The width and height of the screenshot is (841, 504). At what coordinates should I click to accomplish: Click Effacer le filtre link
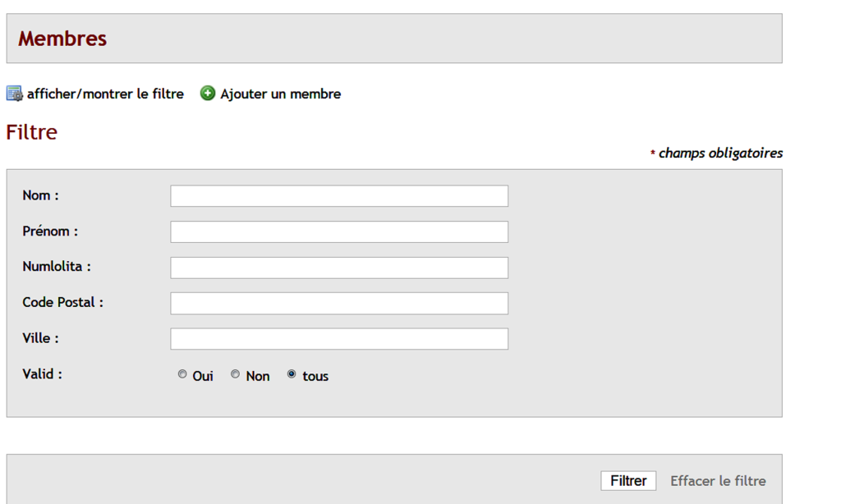pyautogui.click(x=718, y=481)
